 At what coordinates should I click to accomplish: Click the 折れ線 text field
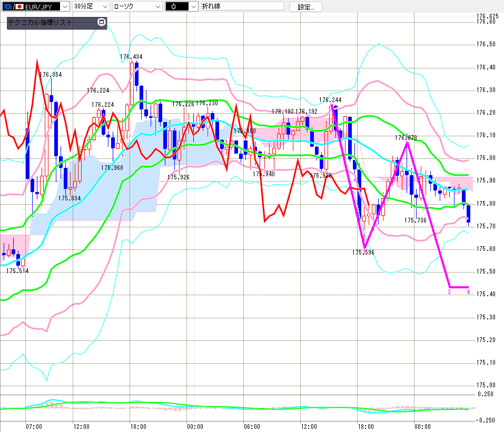(x=243, y=6)
